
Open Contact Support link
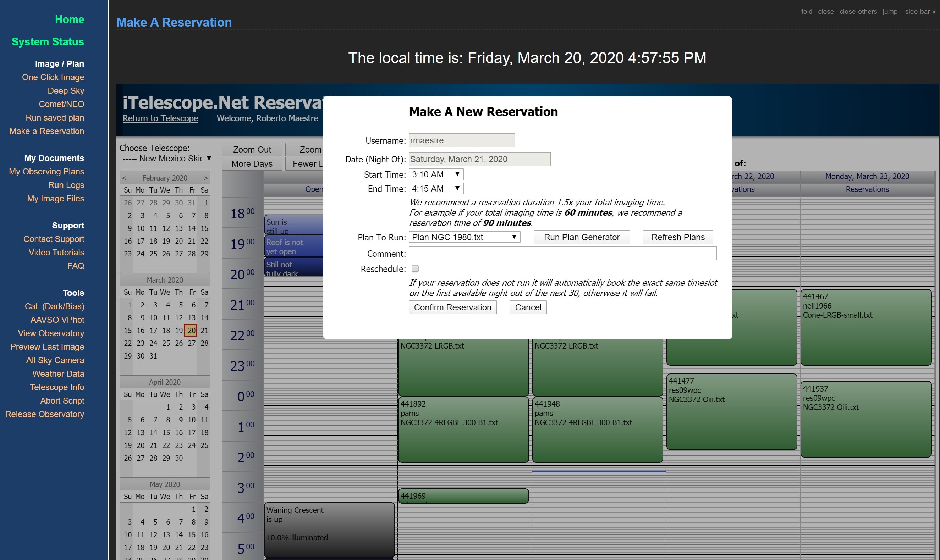54,239
